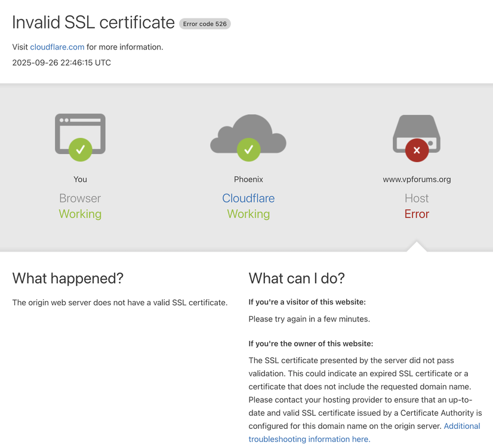Viewport: 493px width, 448px height.
Task: Click the Invalid SSL certificate heading
Action: (x=93, y=22)
